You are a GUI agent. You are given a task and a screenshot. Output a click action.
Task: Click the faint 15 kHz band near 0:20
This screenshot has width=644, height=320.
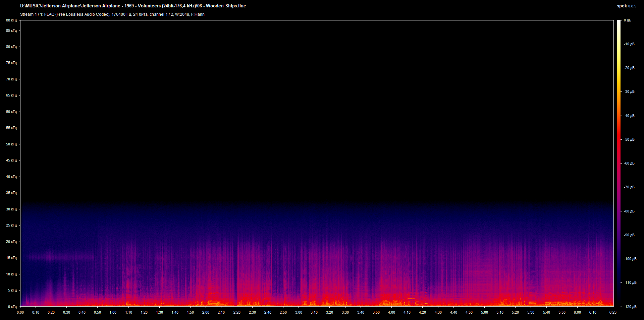[x=51, y=257]
